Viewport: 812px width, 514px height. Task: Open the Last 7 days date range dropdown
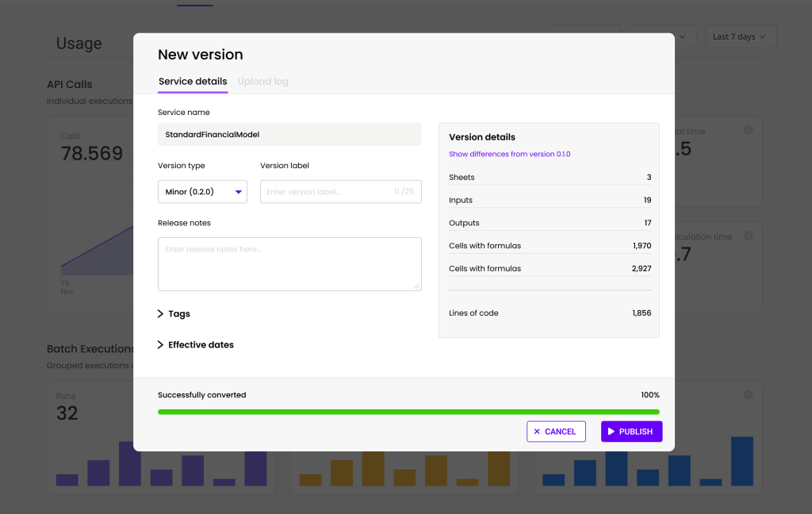click(739, 36)
